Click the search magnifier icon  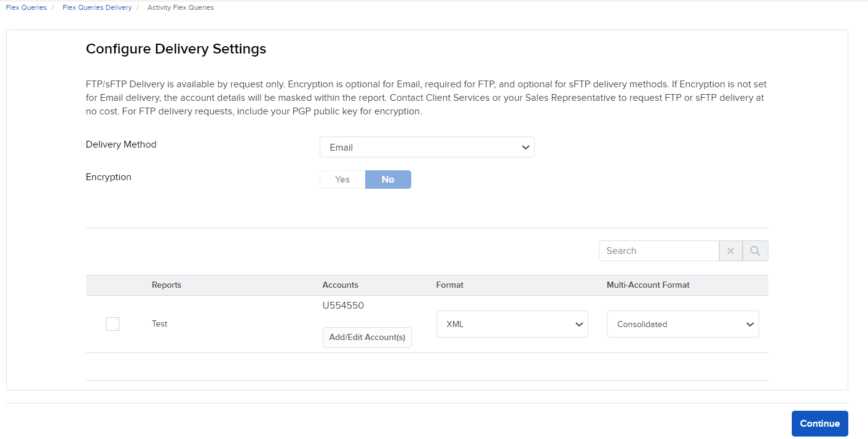pos(755,250)
